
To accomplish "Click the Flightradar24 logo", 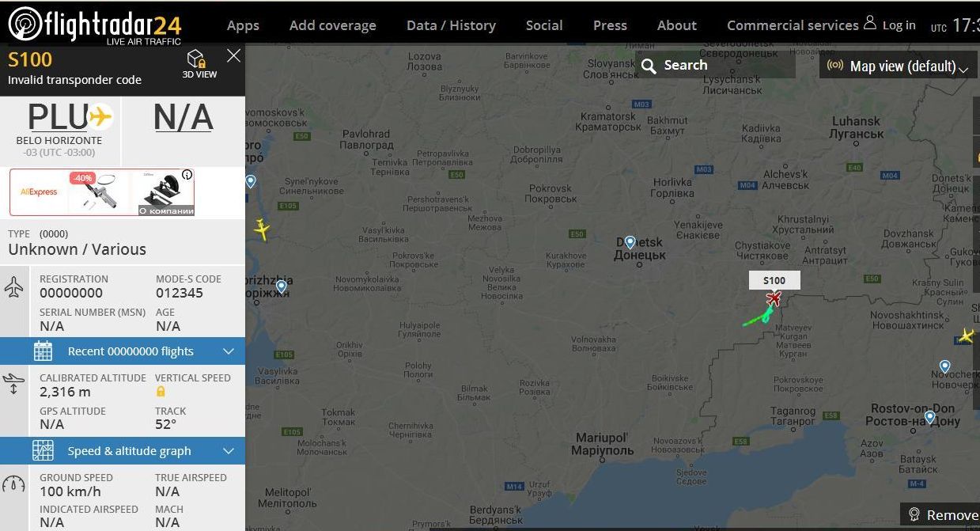I will click(95, 25).
